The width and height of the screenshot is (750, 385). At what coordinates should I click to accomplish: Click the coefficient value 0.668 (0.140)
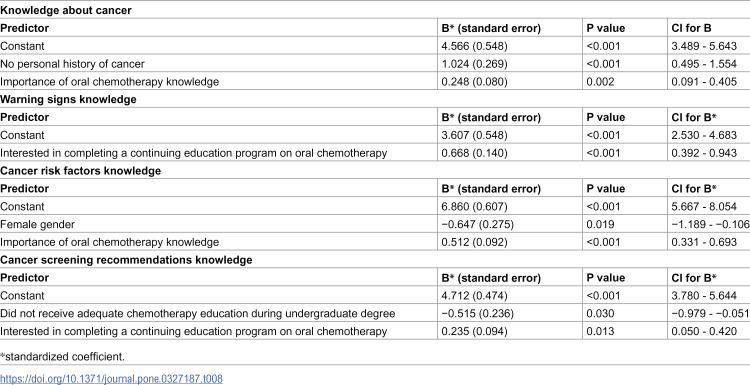pyautogui.click(x=474, y=153)
